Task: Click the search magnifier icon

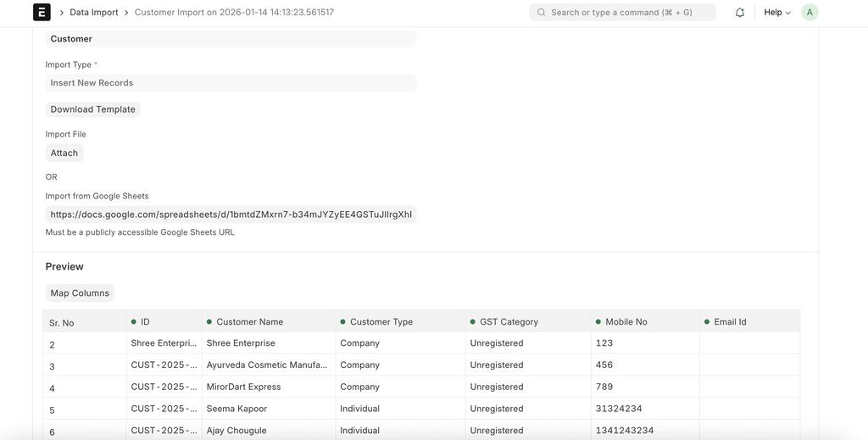Action: 542,13
